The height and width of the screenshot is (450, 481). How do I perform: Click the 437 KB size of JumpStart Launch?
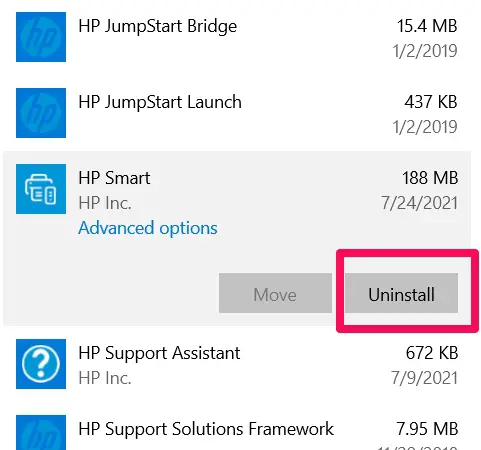coord(431,102)
